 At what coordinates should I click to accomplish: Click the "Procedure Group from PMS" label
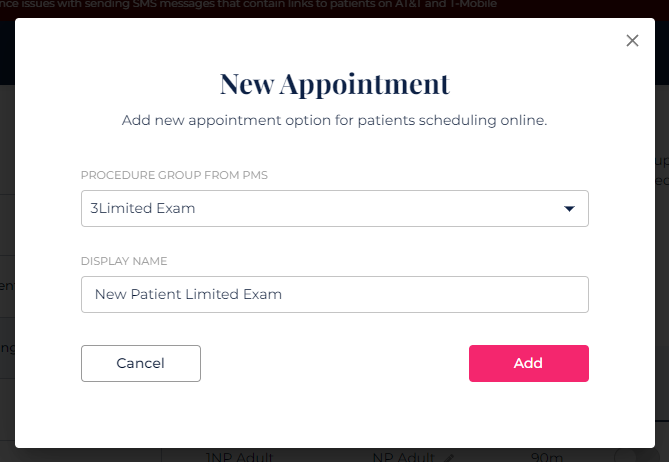click(174, 175)
